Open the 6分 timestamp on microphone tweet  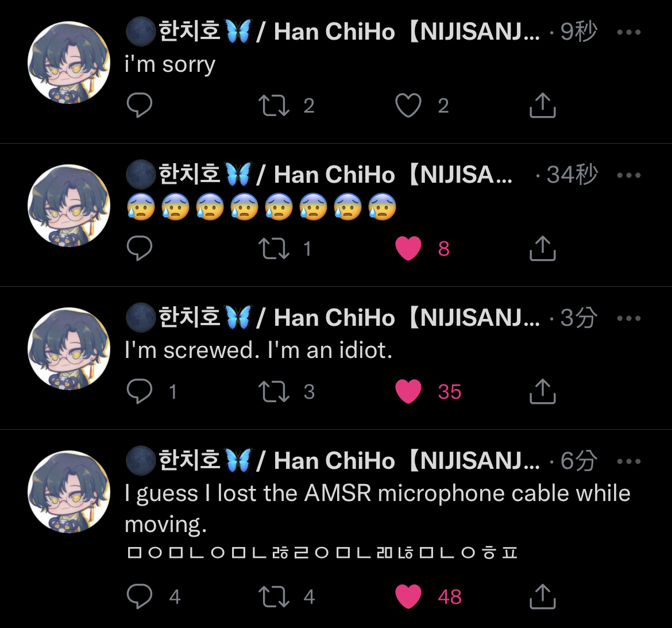pos(578,461)
